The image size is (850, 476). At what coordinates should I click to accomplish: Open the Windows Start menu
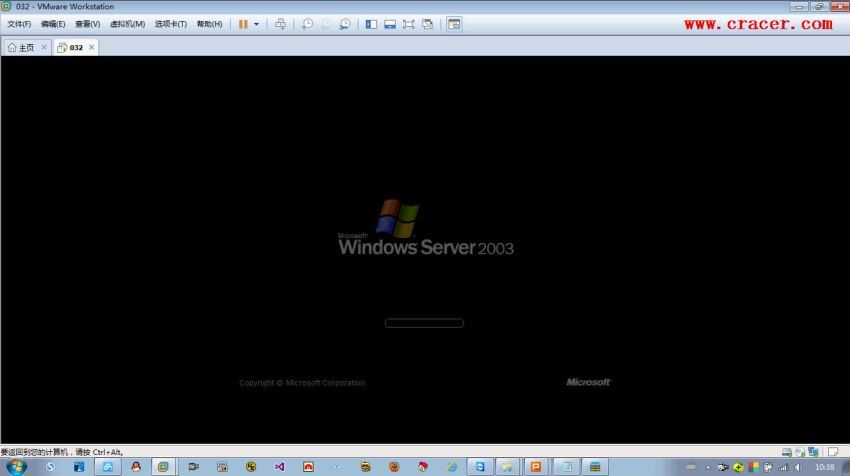tap(16, 467)
